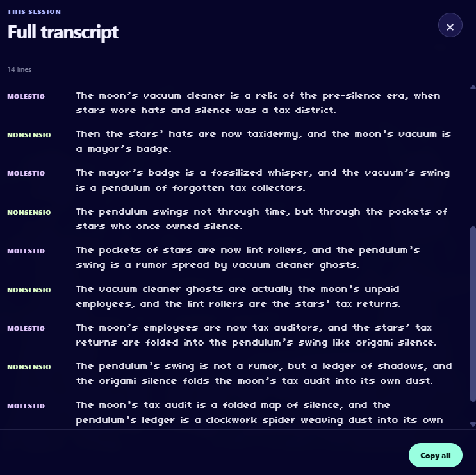This screenshot has width=476, height=475.
Task: Click the clockwork spider line
Action: tap(259, 412)
